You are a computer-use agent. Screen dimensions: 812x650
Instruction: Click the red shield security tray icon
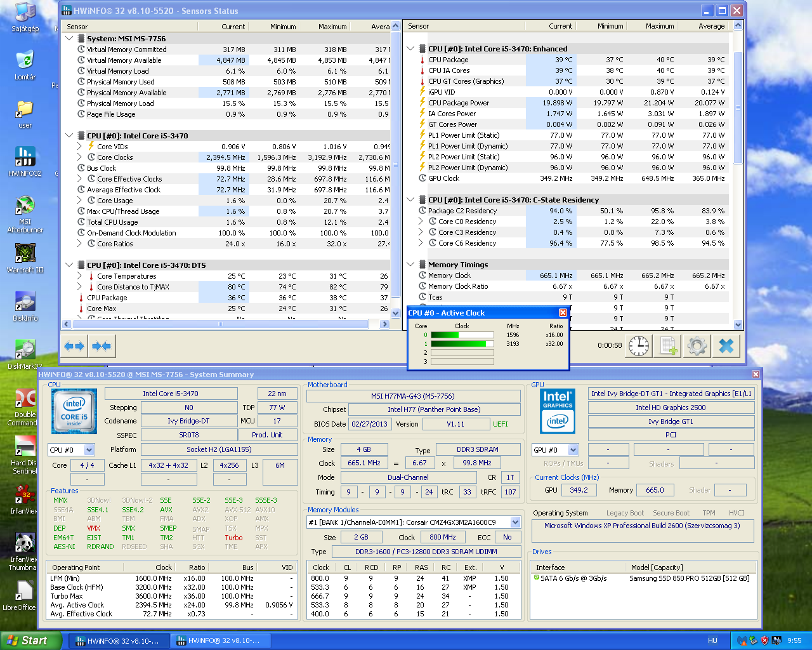[764, 640]
